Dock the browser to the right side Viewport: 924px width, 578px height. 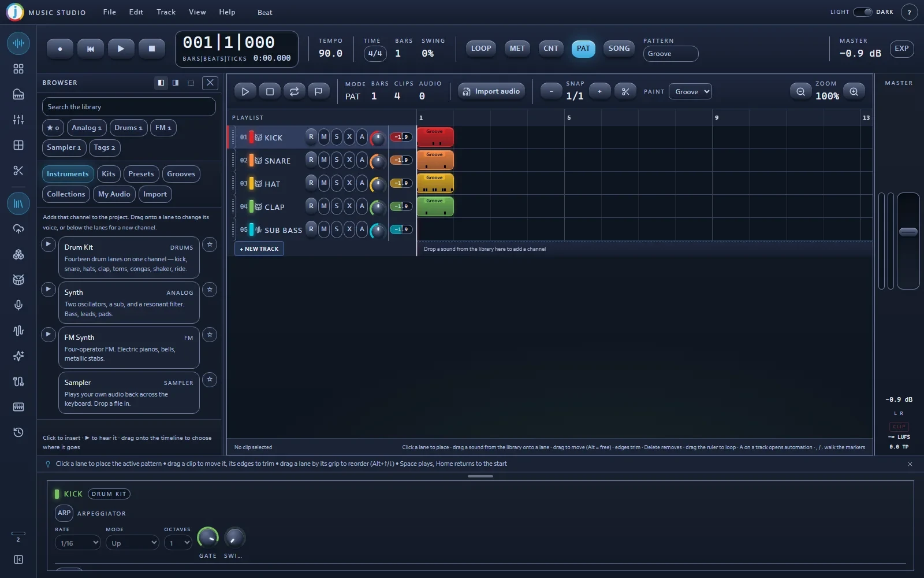pos(176,83)
